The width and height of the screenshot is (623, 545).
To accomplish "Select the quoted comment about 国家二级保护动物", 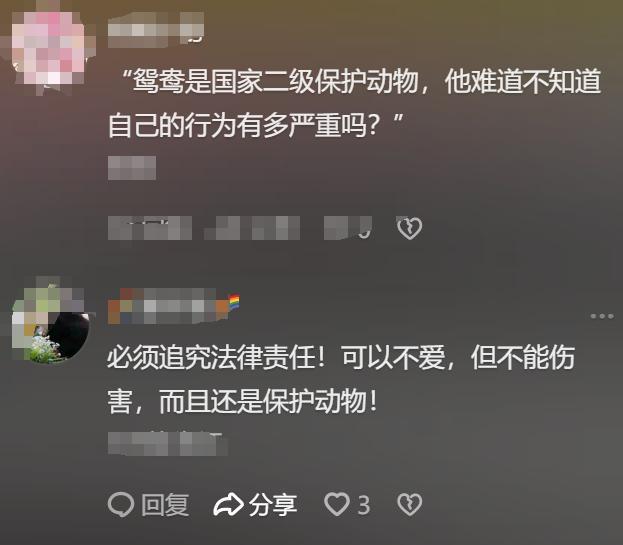I will click(x=354, y=103).
